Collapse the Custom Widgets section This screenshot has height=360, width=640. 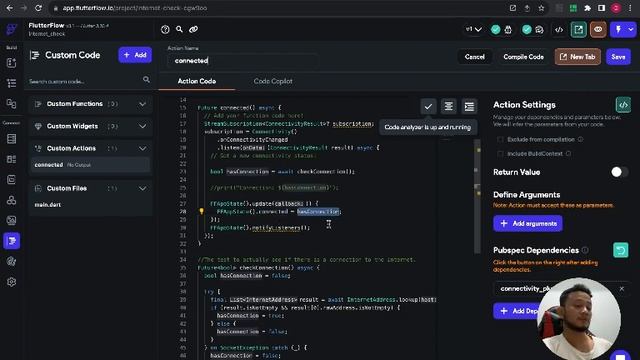142,126
